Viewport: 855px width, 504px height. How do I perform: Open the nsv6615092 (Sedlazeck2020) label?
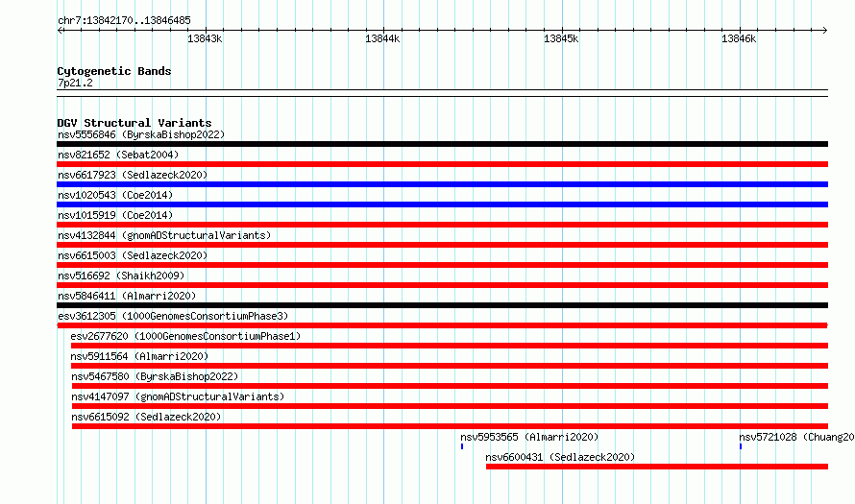[x=146, y=417]
